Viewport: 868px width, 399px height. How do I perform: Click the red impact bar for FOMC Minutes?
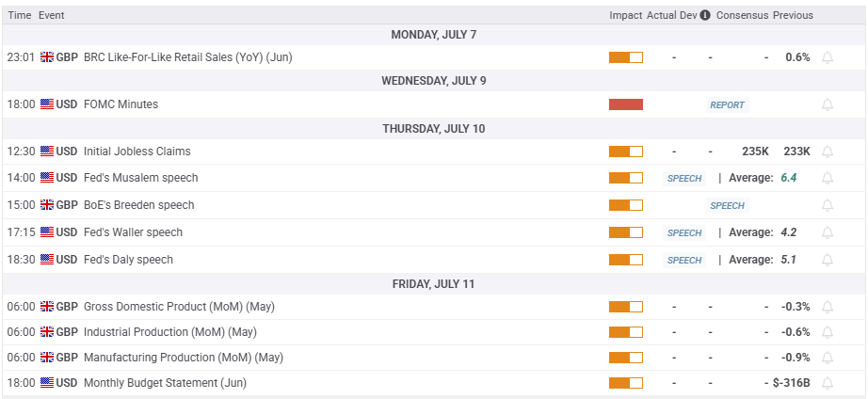coord(625,104)
